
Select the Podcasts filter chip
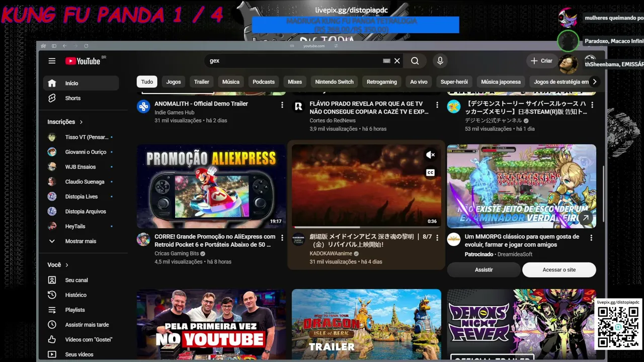264,82
